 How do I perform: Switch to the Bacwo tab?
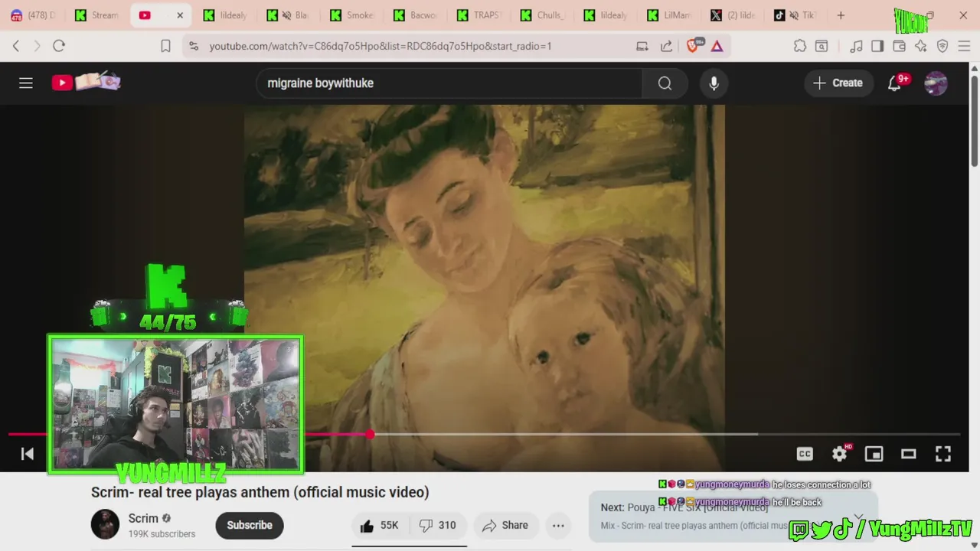[414, 15]
